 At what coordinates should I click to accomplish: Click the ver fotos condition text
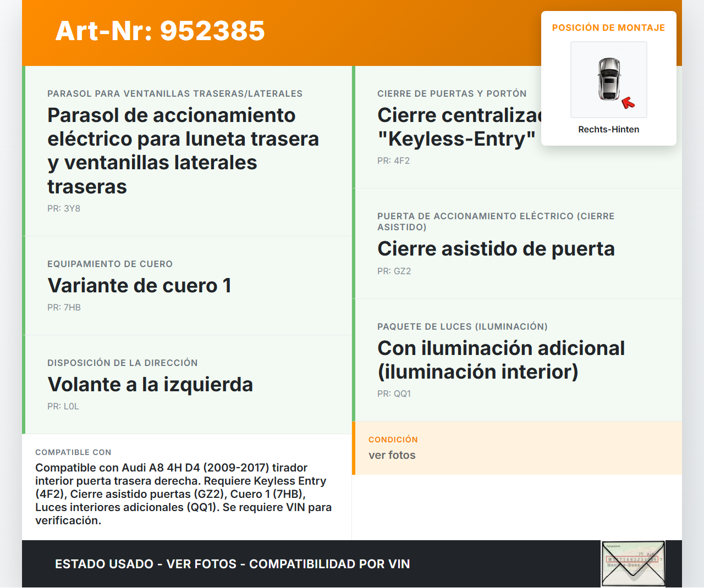tap(392, 455)
